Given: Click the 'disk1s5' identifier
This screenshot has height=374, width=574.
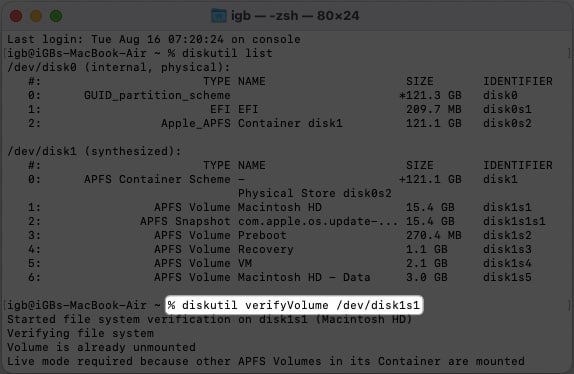Looking at the screenshot, I should pyautogui.click(x=507, y=277).
